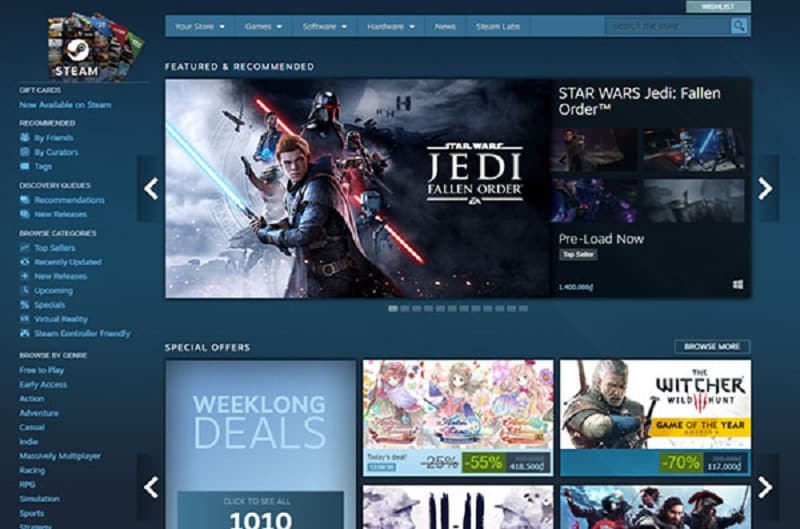
Task: Browse the RPG genre
Action: pos(27,484)
